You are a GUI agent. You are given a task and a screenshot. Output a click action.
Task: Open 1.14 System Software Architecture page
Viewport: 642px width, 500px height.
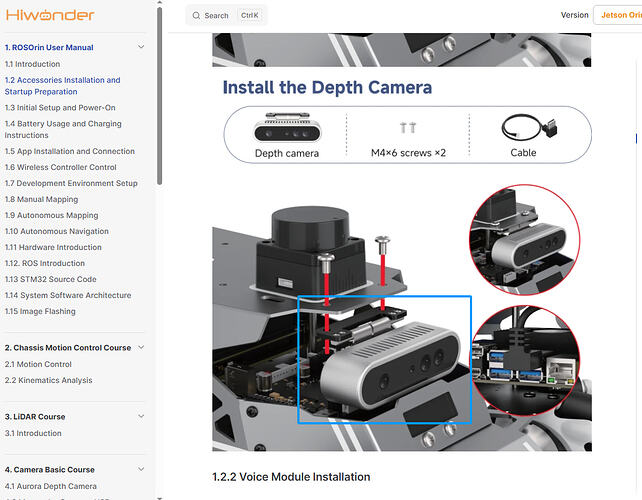(x=68, y=295)
